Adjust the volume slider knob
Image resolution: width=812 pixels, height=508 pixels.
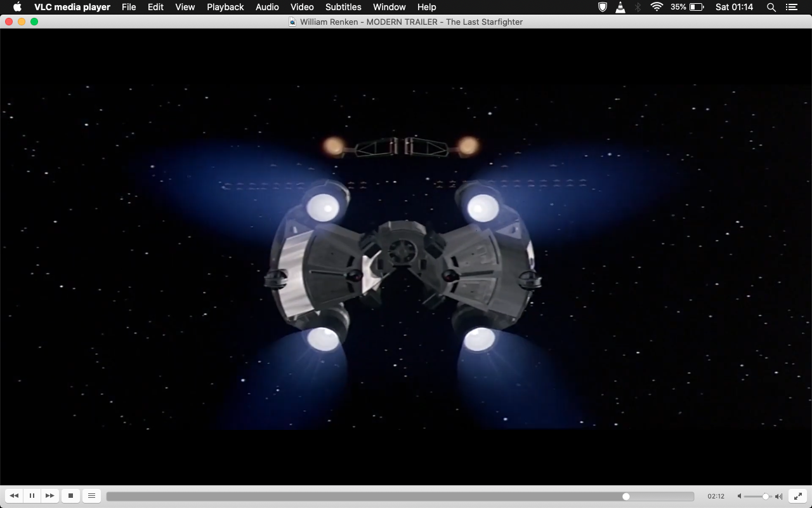766,497
